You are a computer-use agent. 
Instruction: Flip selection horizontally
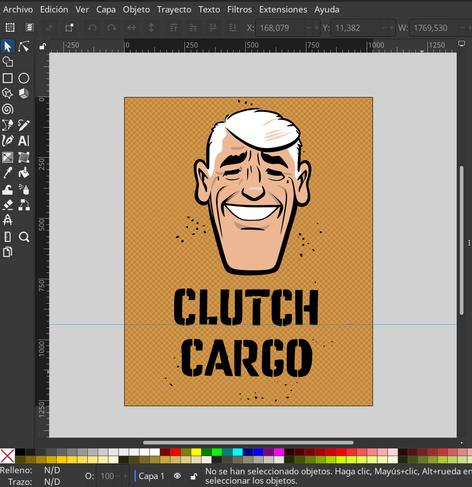[132, 28]
